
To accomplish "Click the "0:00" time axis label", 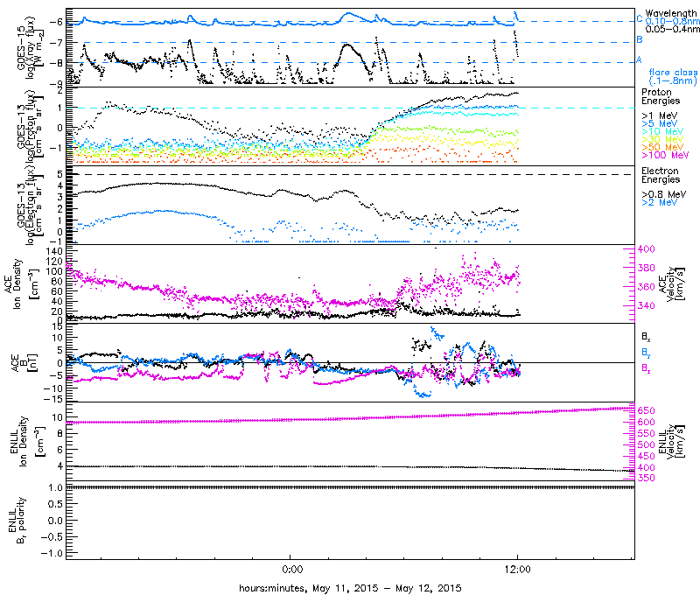I will [x=292, y=569].
